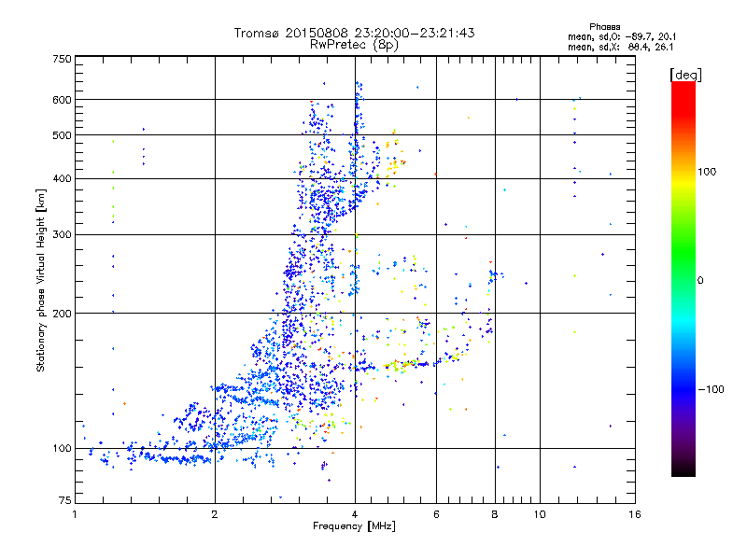747x560 pixels.
Task: Click the colorbar tick label '-100'
Action: pos(711,389)
